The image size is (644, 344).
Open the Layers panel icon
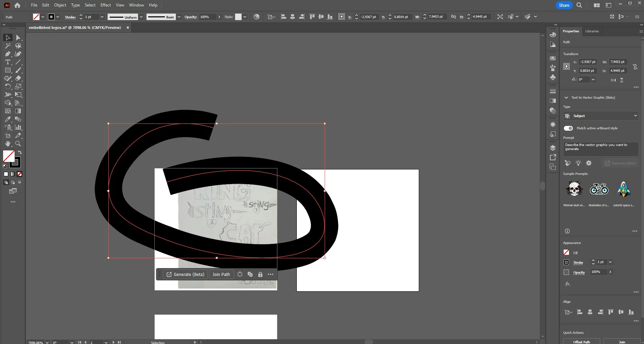point(553,148)
